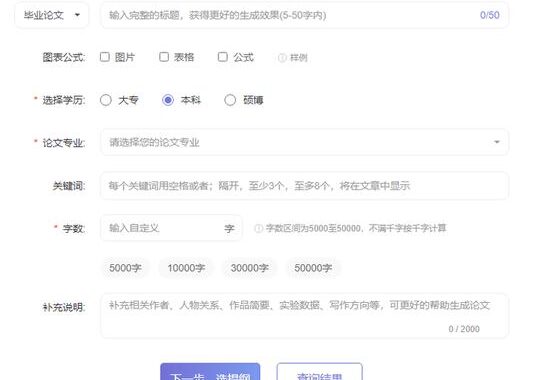Expand the 论文专业 major dropdown
Viewport: 537px width, 380px height.
[x=304, y=142]
